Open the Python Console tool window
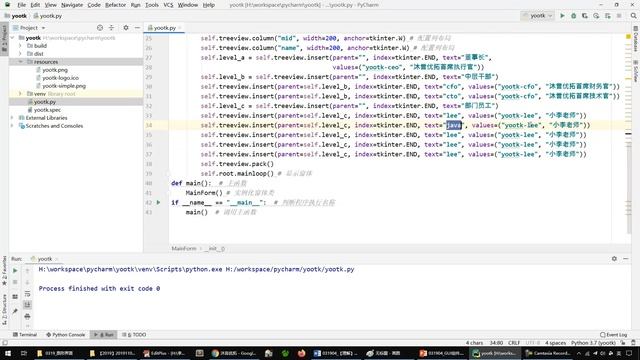This screenshot has height=360, width=640. point(65,335)
